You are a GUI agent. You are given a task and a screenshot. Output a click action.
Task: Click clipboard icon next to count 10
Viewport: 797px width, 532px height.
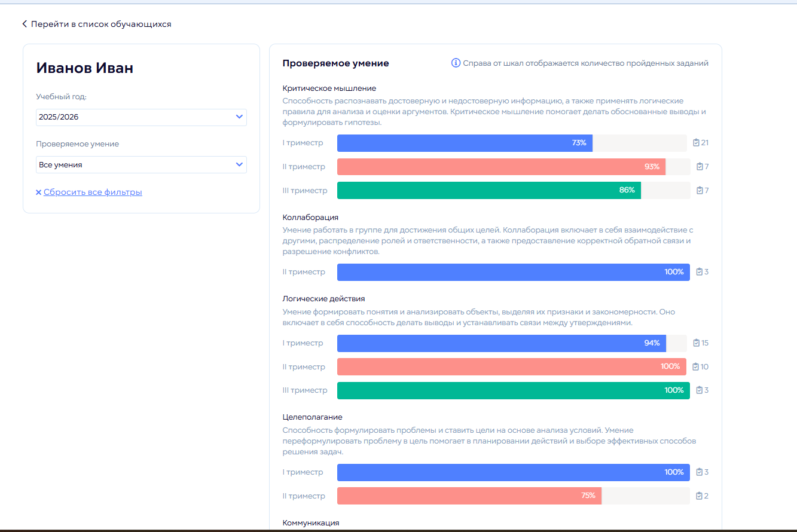pyautogui.click(x=695, y=367)
